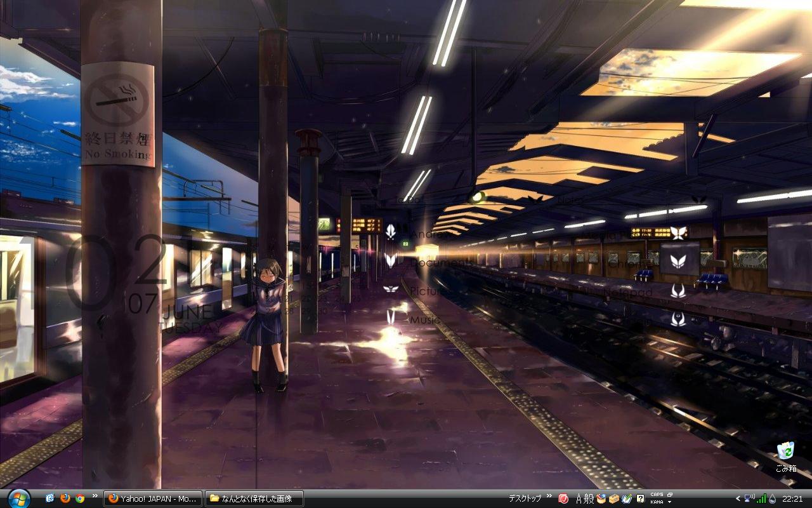The height and width of the screenshot is (508, 812).
Task: Change IME input mode 'A' indicator
Action: click(579, 498)
